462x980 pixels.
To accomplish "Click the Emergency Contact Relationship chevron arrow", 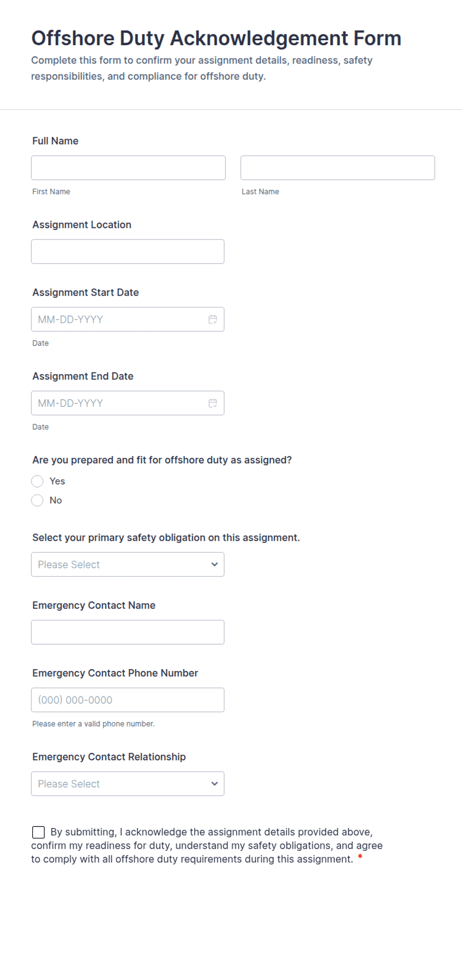I will pyautogui.click(x=215, y=784).
